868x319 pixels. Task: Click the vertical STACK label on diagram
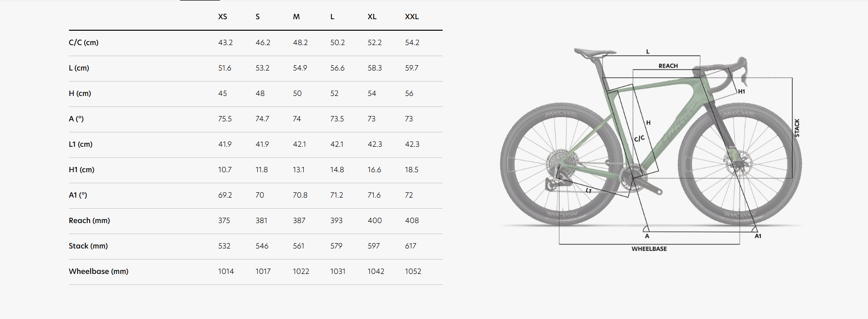coord(797,128)
